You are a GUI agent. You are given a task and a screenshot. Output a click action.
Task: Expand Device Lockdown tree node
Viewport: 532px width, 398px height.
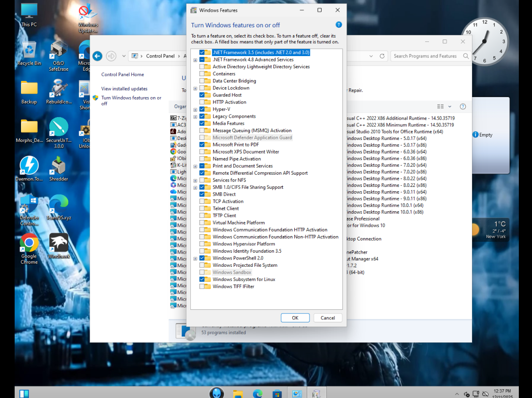[195, 88]
